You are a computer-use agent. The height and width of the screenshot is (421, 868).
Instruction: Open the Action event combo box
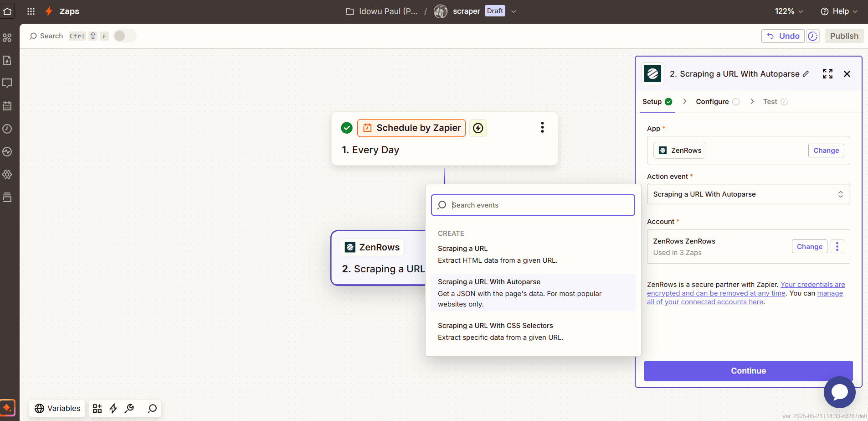pyautogui.click(x=748, y=194)
